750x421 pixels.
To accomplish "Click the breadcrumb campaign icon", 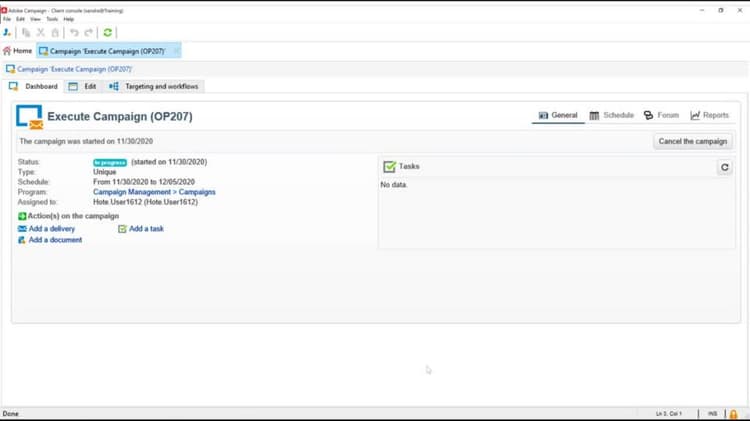I will (x=10, y=69).
